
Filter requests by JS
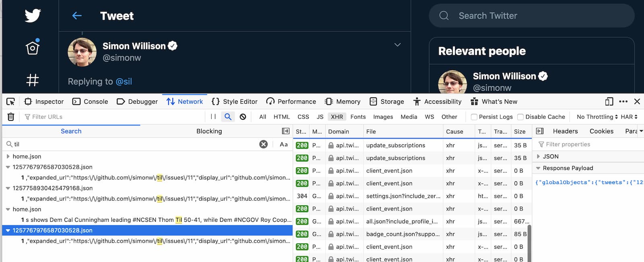click(320, 117)
